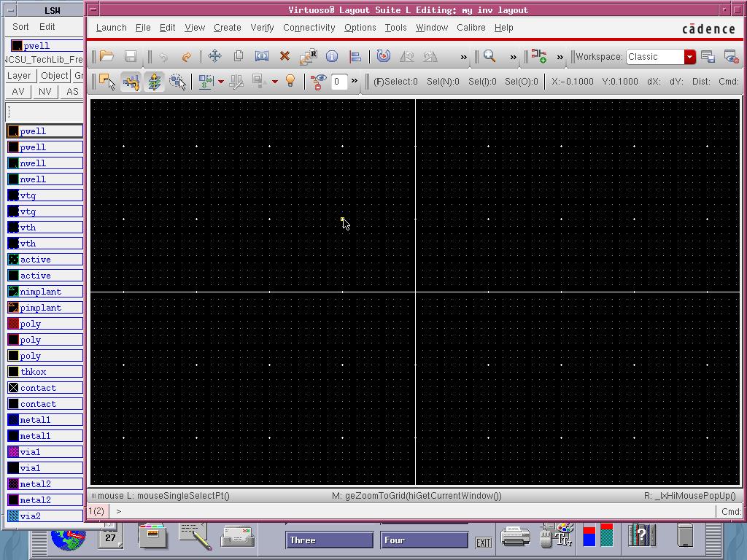This screenshot has width=747, height=560.
Task: Open the Verify menu
Action: pyautogui.click(x=262, y=28)
